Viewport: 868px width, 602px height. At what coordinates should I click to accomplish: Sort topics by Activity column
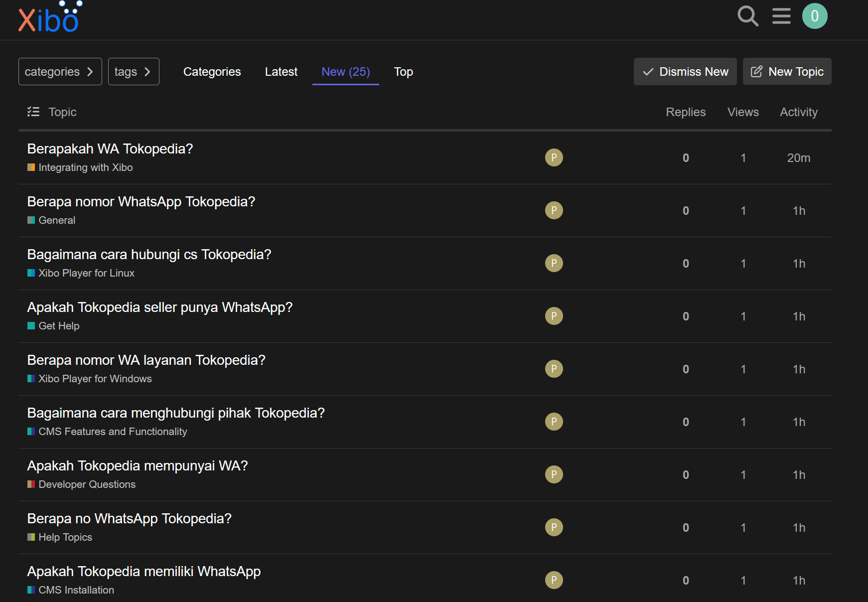tap(798, 112)
